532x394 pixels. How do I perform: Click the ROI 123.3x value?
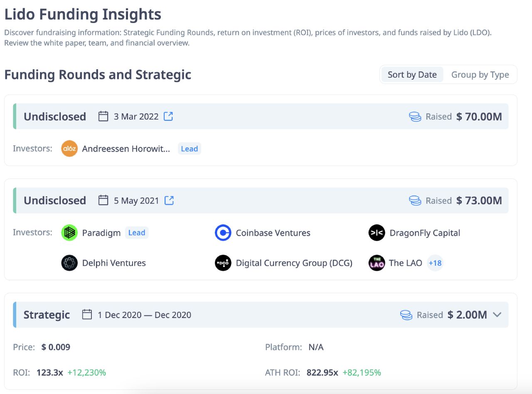(50, 372)
